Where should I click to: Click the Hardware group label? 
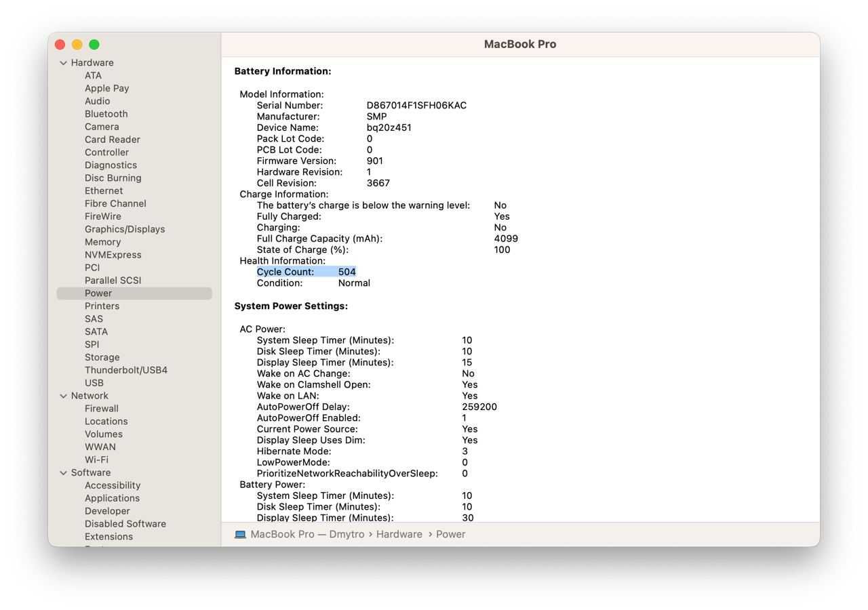click(x=92, y=63)
